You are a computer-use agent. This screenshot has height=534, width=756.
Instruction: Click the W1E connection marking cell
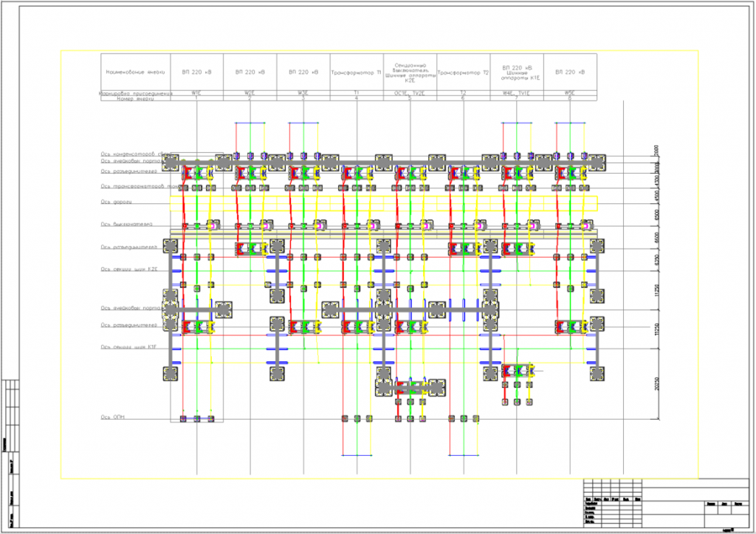tap(196, 93)
